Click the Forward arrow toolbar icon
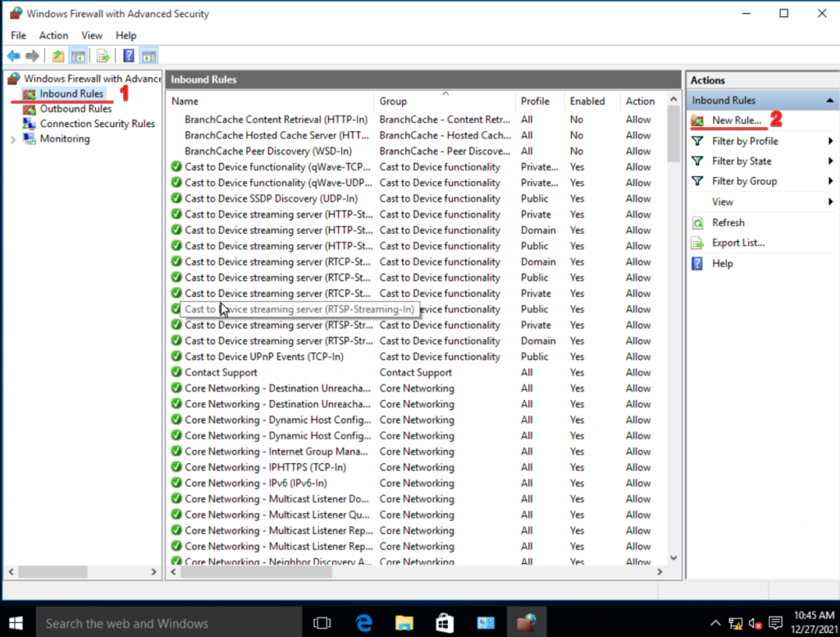 33,56
